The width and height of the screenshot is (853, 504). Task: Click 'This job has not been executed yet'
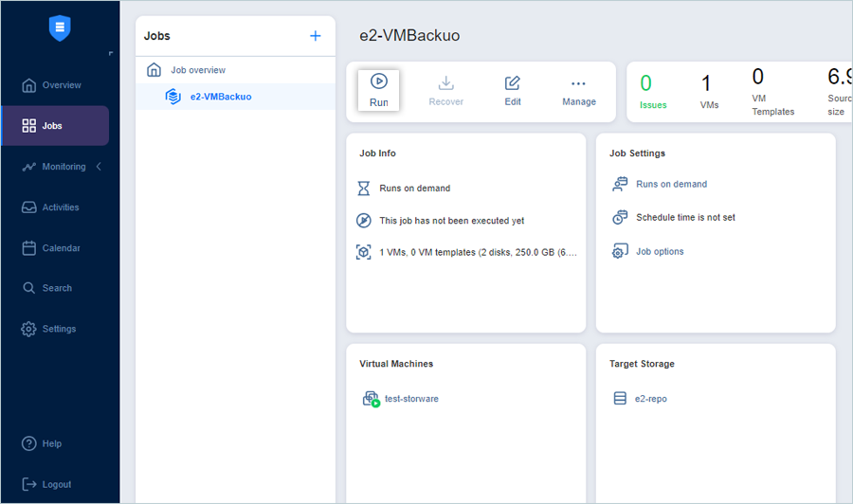pos(451,221)
